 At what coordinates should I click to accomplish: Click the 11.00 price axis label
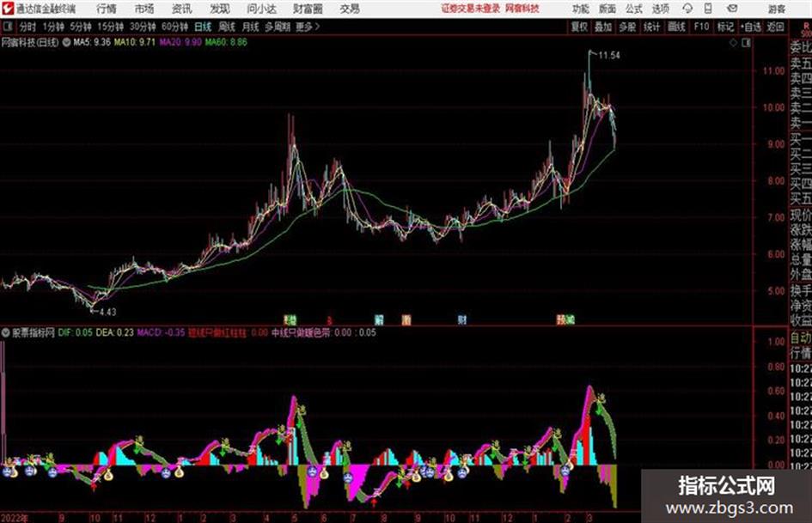pyautogui.click(x=773, y=71)
